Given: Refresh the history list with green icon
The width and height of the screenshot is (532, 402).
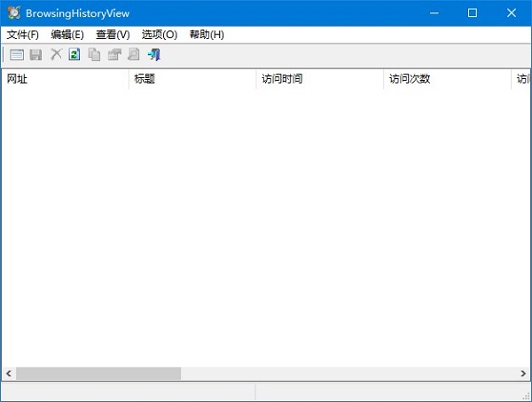Looking at the screenshot, I should pos(74,54).
